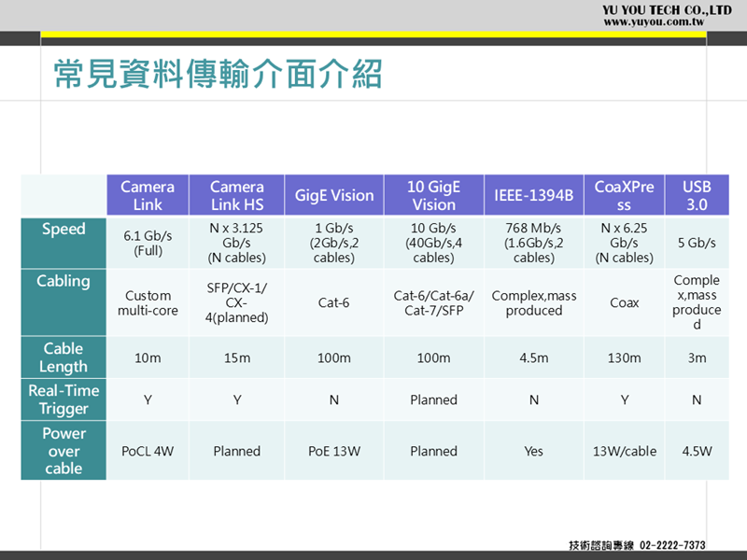Click the GigE Vision real-time trigger N
This screenshot has width=747, height=560.
click(334, 399)
